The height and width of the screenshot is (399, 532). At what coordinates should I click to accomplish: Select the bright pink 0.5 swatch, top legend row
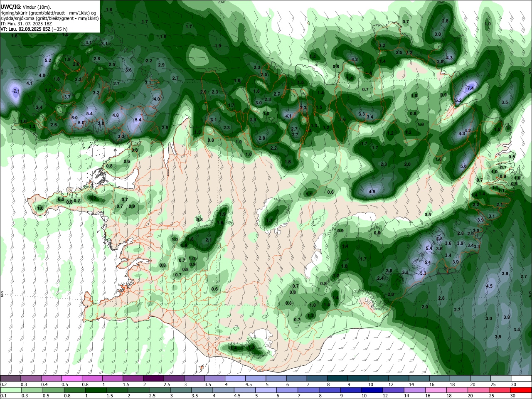click(71, 378)
